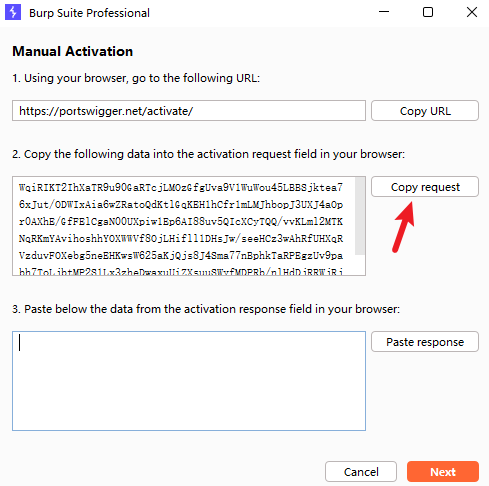Image resolution: width=489 pixels, height=486 pixels.
Task: Click the Burp Suite Professional title text
Action: tap(89, 13)
